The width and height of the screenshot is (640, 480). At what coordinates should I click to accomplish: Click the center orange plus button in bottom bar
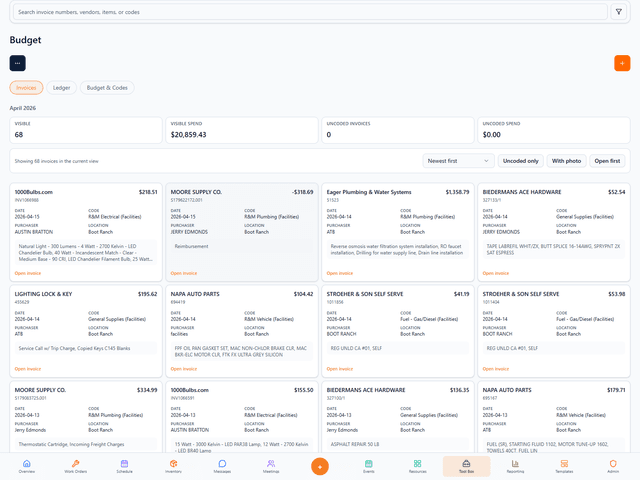point(320,466)
